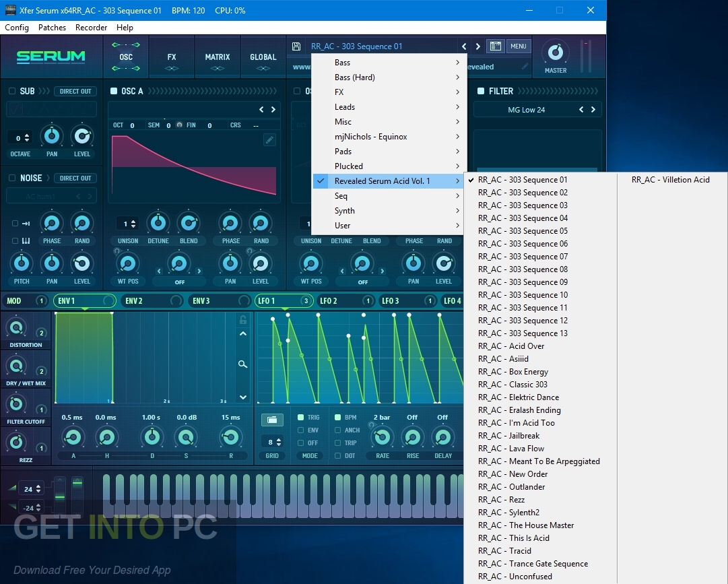Enable the LFO ENV mode checkbox
This screenshot has width=728, height=584.
click(x=301, y=430)
